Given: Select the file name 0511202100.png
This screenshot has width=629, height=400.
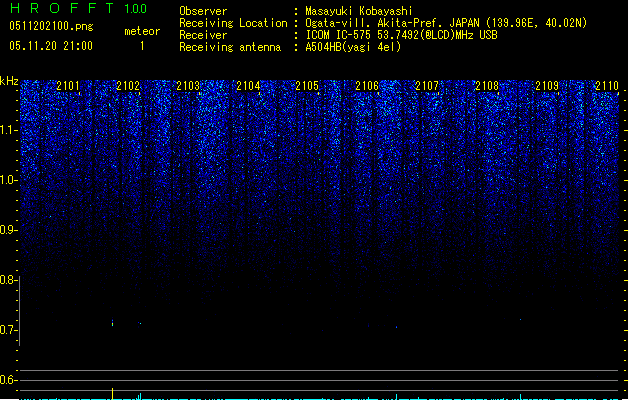Looking at the screenshot, I should point(51,26).
